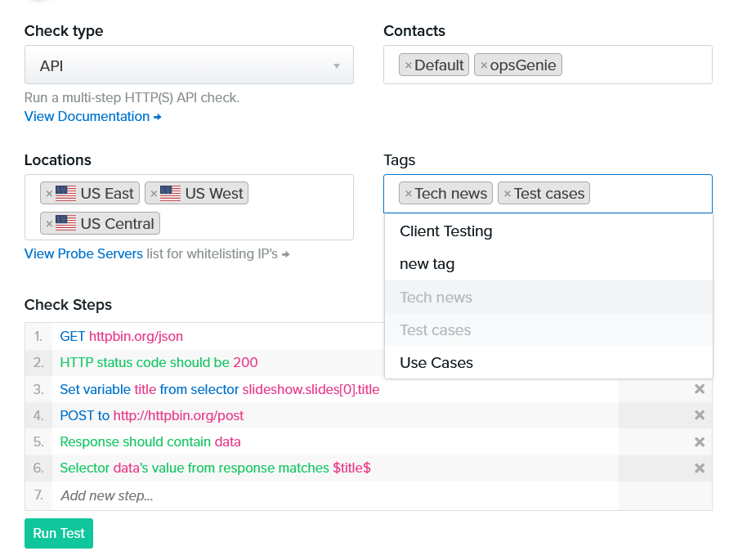The width and height of the screenshot is (747, 560).
Task: Remove the Tech news tag
Action: pos(407,193)
